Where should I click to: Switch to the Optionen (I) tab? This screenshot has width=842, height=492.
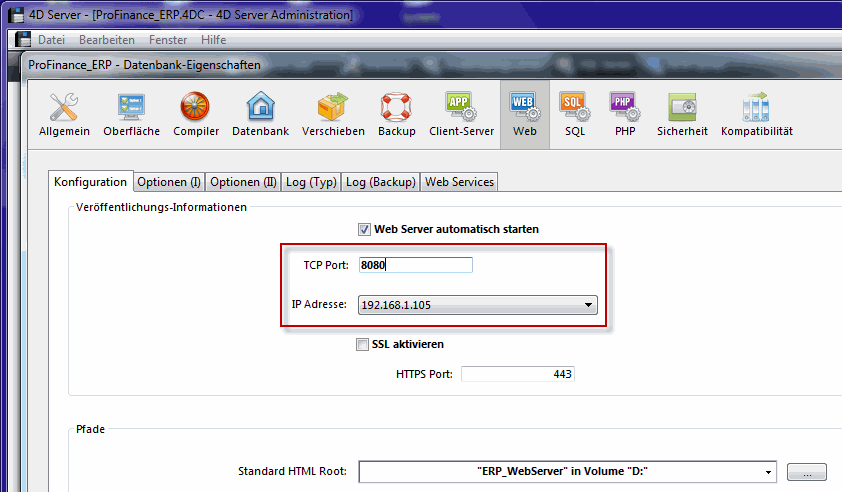tap(169, 182)
